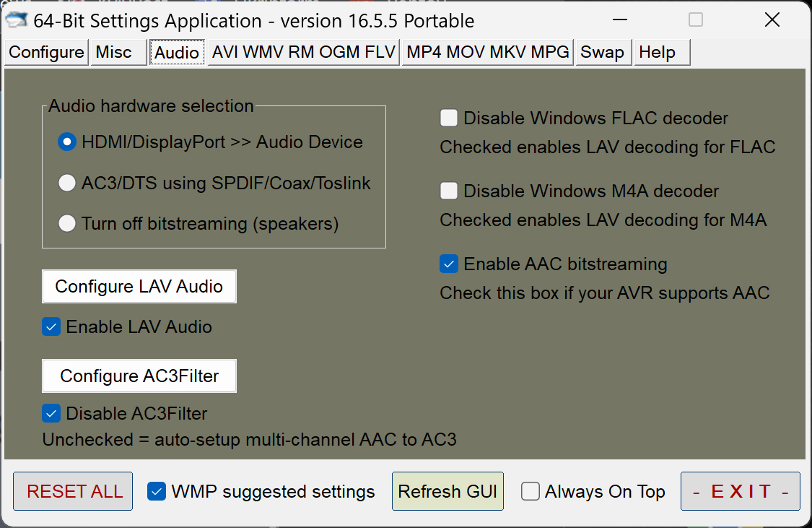
Task: Click the Refresh GUI button
Action: coord(448,492)
